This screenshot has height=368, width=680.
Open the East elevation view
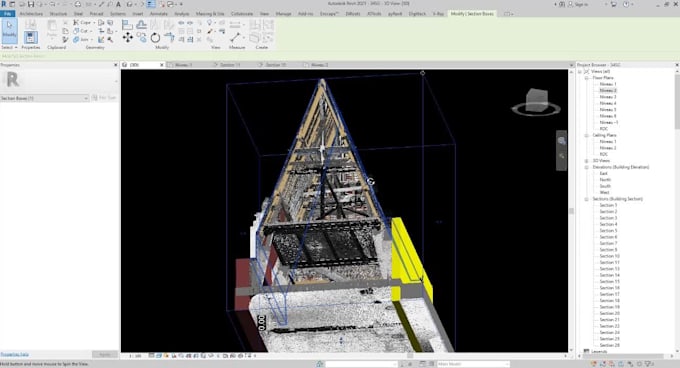pos(603,173)
